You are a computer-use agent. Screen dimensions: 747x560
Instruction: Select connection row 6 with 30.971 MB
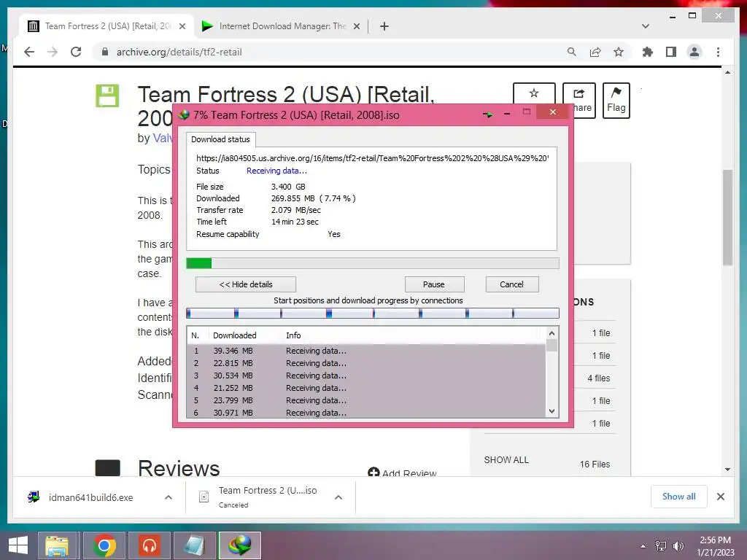(366, 413)
